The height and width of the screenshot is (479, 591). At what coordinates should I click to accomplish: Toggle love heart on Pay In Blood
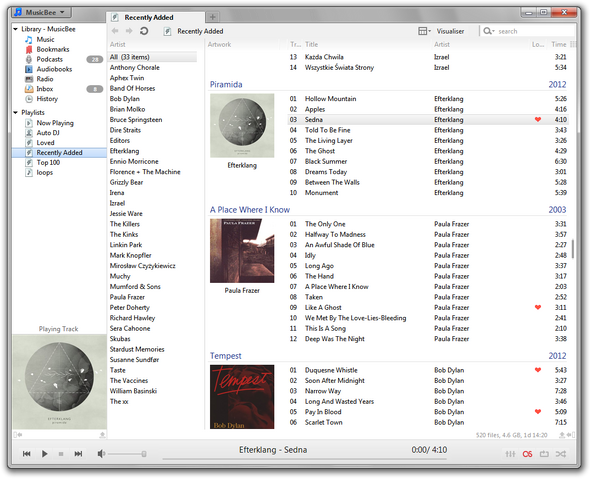[x=538, y=412]
